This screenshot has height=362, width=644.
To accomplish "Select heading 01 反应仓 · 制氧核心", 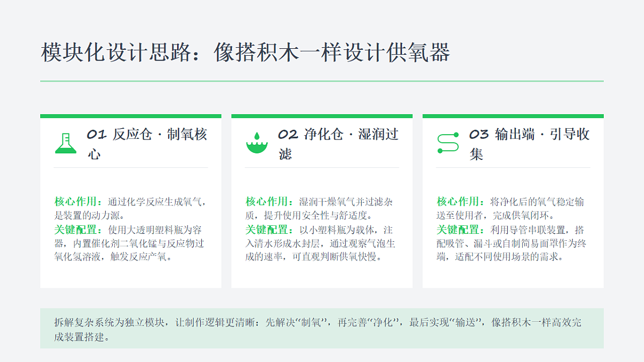I will pyautogui.click(x=147, y=144).
